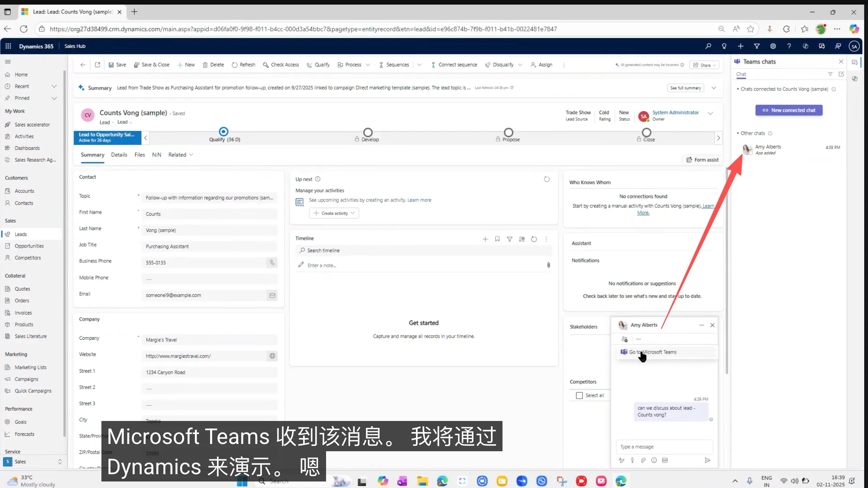Open the N:N tab

[x=157, y=155]
